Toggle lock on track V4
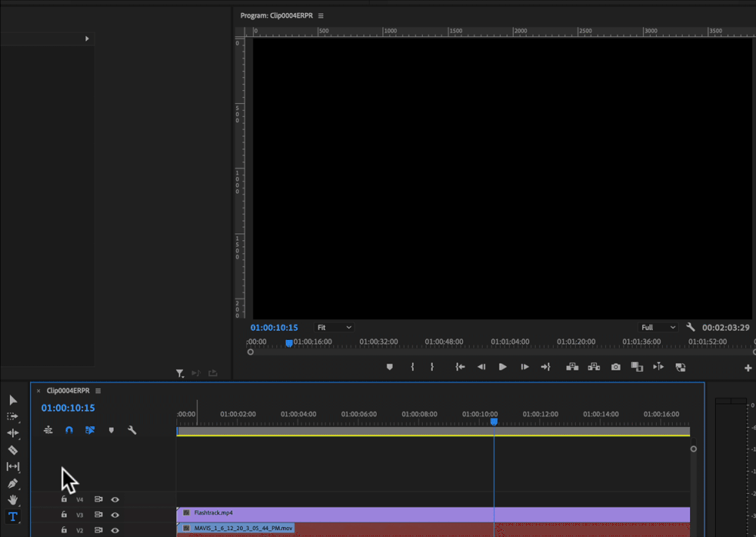 click(64, 500)
